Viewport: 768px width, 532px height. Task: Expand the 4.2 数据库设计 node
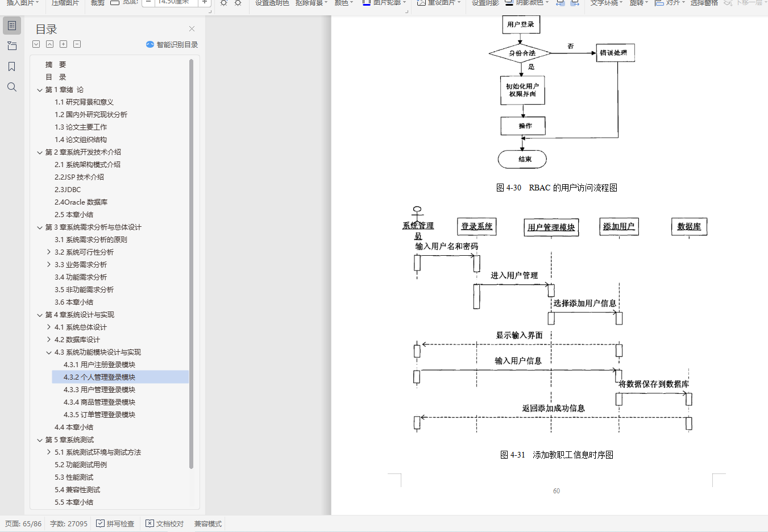point(49,340)
